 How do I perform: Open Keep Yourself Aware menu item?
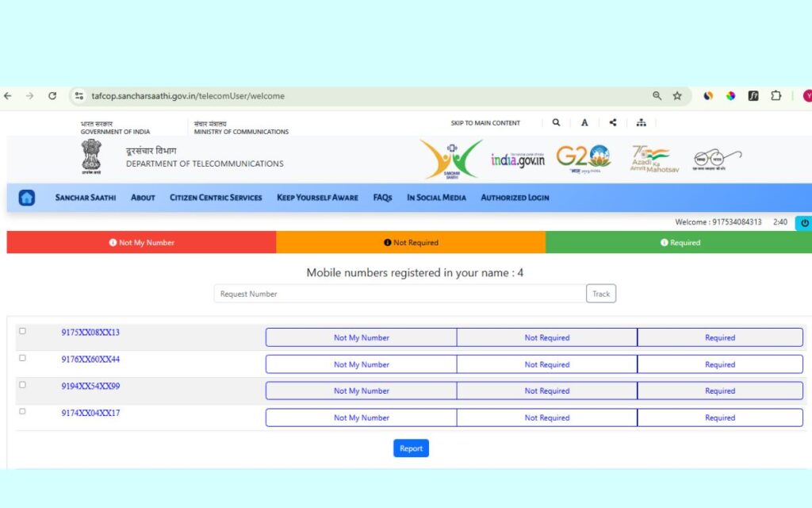317,198
